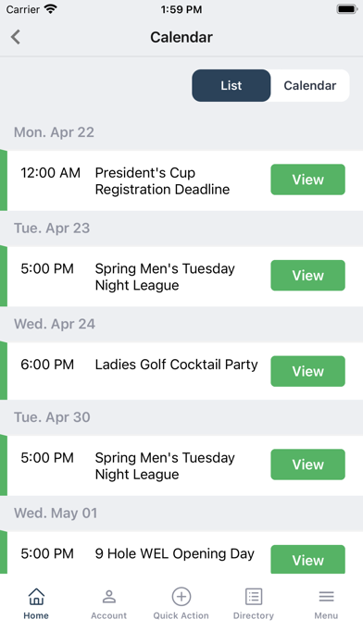View President's Cup Registration Deadline
This screenshot has height=644, width=363.
click(x=307, y=180)
